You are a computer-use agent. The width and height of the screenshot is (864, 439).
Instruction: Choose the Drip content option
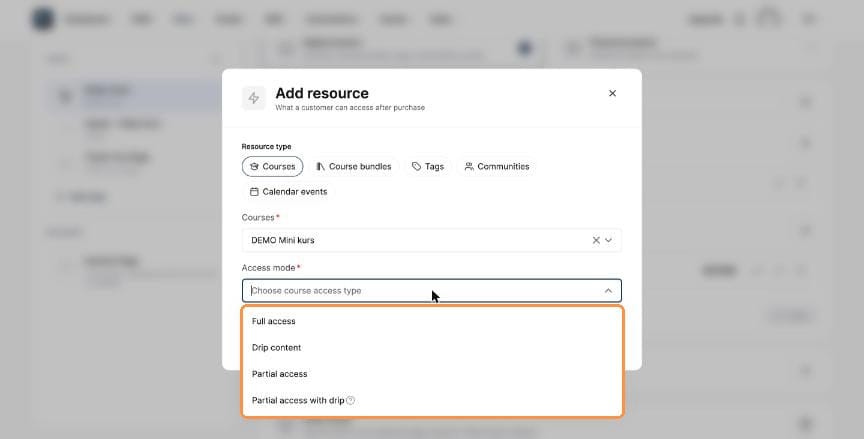coord(433,348)
